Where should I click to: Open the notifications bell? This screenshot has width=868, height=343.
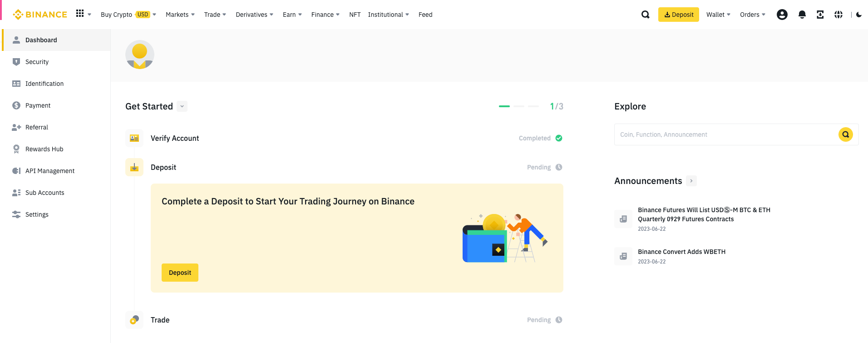coord(802,15)
